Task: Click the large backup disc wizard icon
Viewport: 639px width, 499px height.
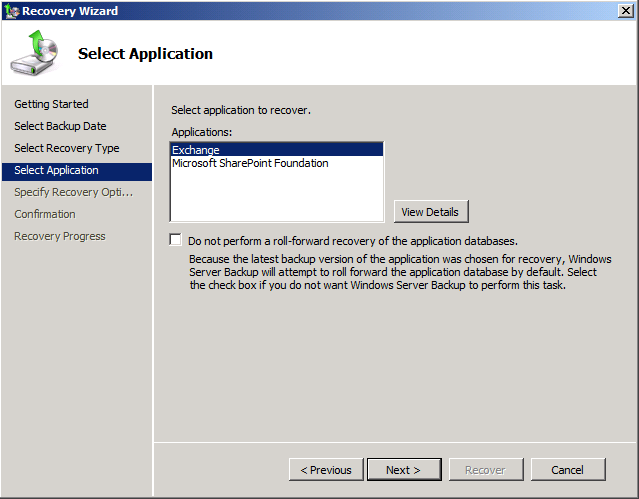Action: click(35, 54)
